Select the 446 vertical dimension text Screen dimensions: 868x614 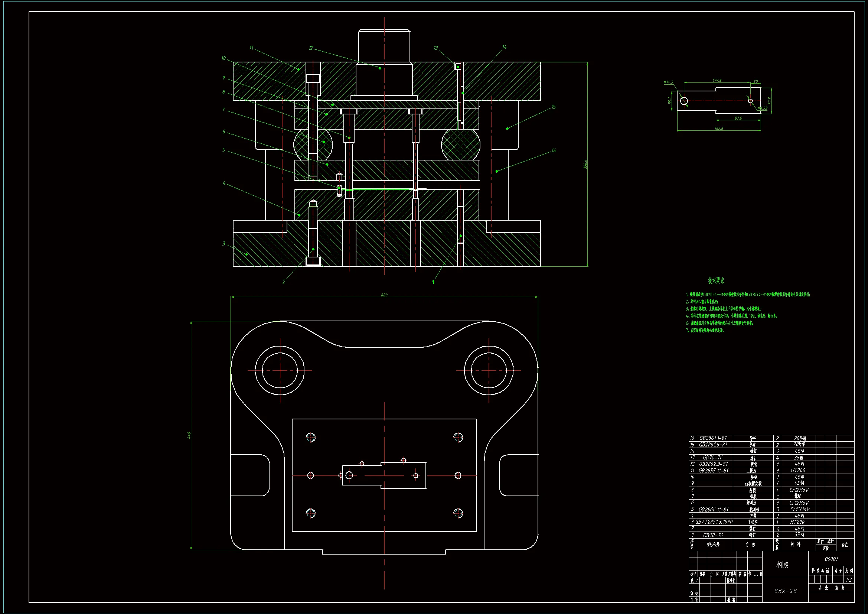pos(189,435)
